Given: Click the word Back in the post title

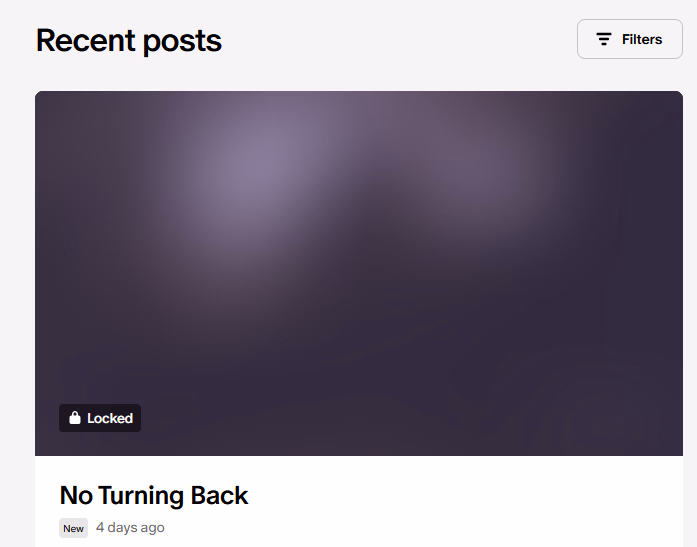Looking at the screenshot, I should tap(219, 495).
